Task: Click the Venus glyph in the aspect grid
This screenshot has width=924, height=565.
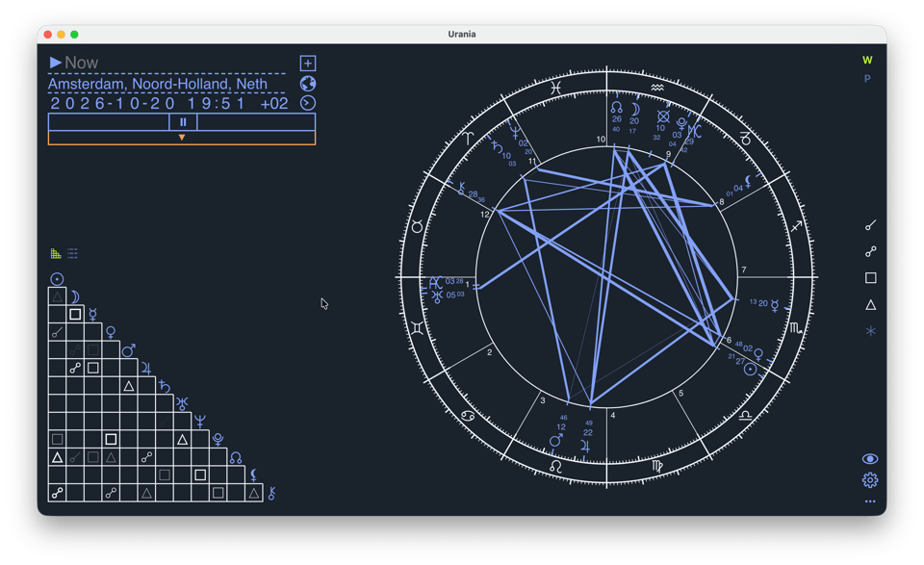Action: [111, 333]
